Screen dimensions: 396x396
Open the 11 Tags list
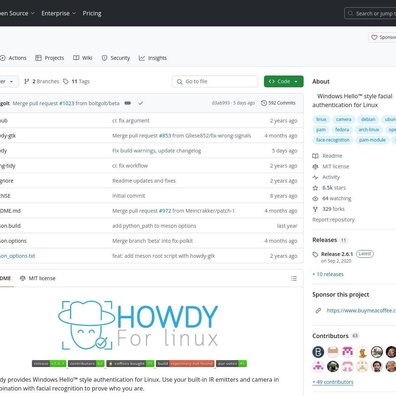tap(76, 81)
